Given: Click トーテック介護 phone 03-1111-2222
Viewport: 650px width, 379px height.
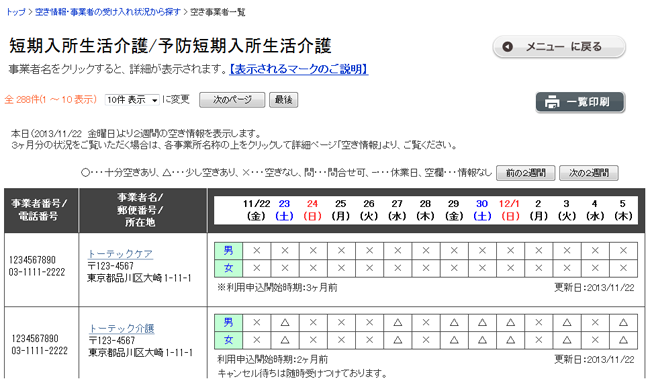Looking at the screenshot, I should click(x=39, y=350).
